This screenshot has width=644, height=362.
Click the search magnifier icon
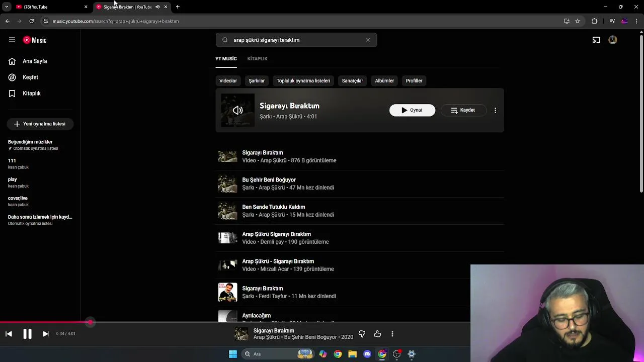pyautogui.click(x=225, y=40)
